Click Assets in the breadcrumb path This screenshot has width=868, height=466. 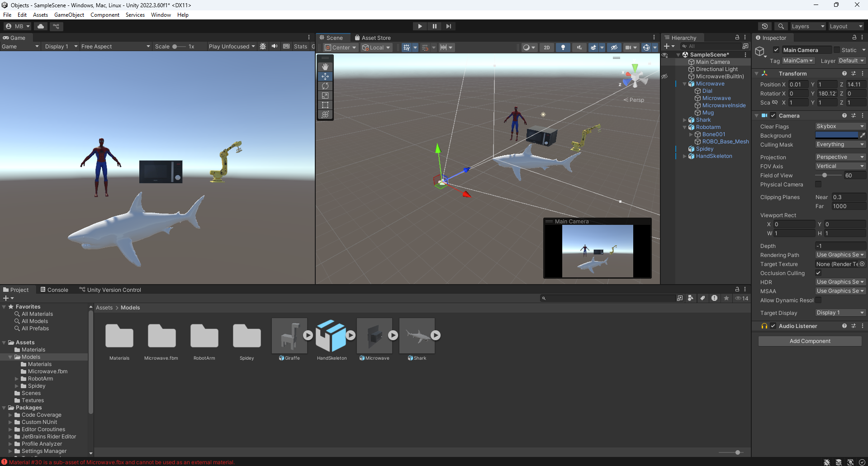pyautogui.click(x=104, y=308)
